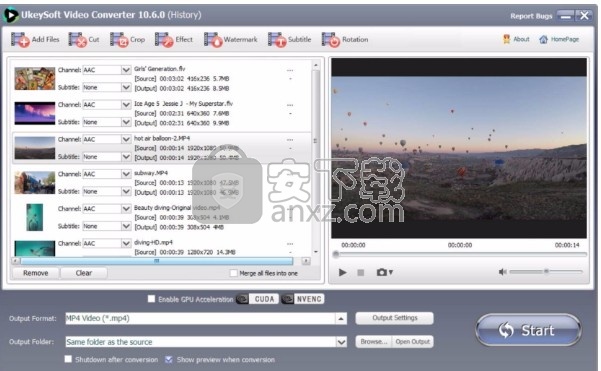Select file name Beauty diving-Original video.mp4
Image resolution: width=601 pixels, height=371 pixels.
pyautogui.click(x=177, y=208)
